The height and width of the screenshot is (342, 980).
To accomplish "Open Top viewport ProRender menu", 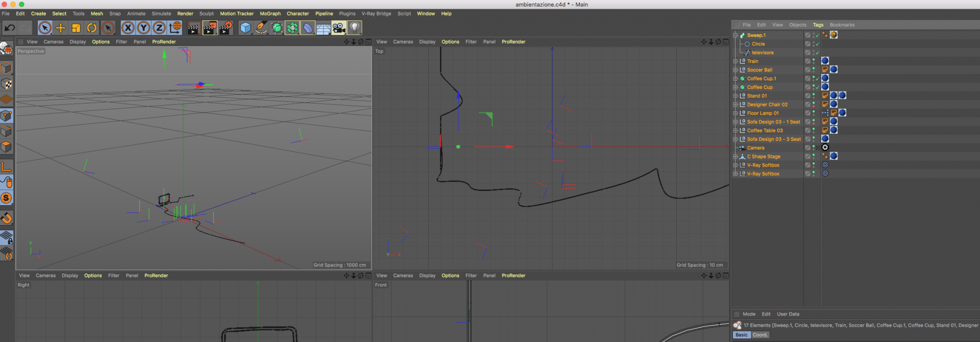I will (x=513, y=42).
